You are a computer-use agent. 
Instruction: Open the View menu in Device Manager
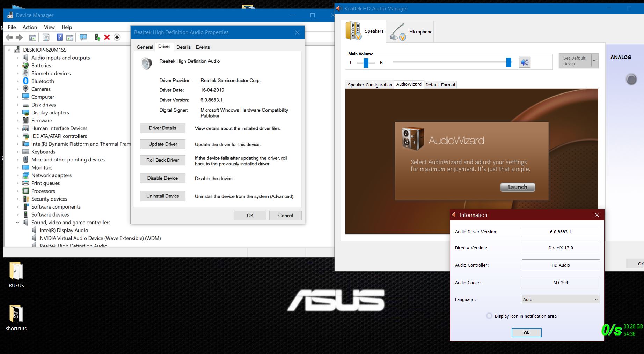pyautogui.click(x=49, y=27)
